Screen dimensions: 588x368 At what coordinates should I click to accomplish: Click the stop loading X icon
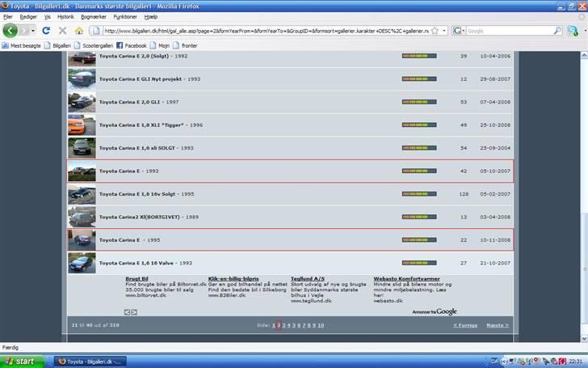coord(62,31)
